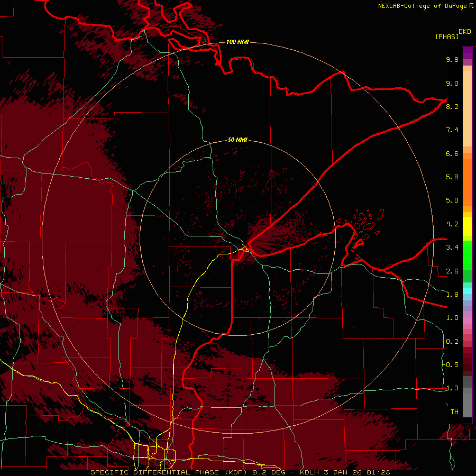Click the 50 NMI range ring label

coord(237,140)
